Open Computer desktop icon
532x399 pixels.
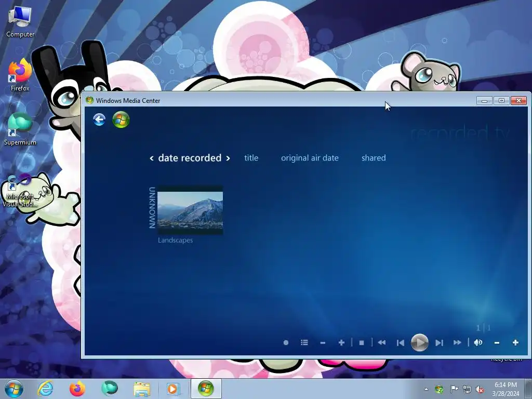coord(20,22)
